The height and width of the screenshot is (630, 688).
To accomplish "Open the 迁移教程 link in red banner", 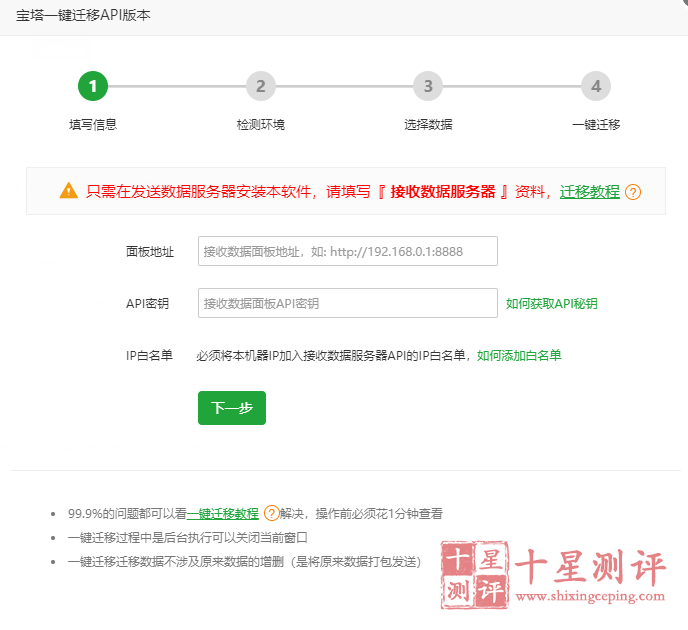I will tap(590, 192).
